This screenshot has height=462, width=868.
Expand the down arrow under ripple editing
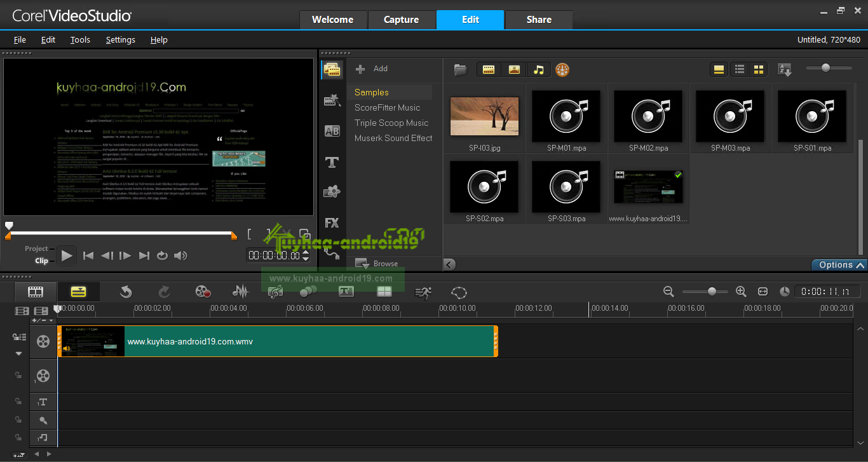pyautogui.click(x=18, y=353)
